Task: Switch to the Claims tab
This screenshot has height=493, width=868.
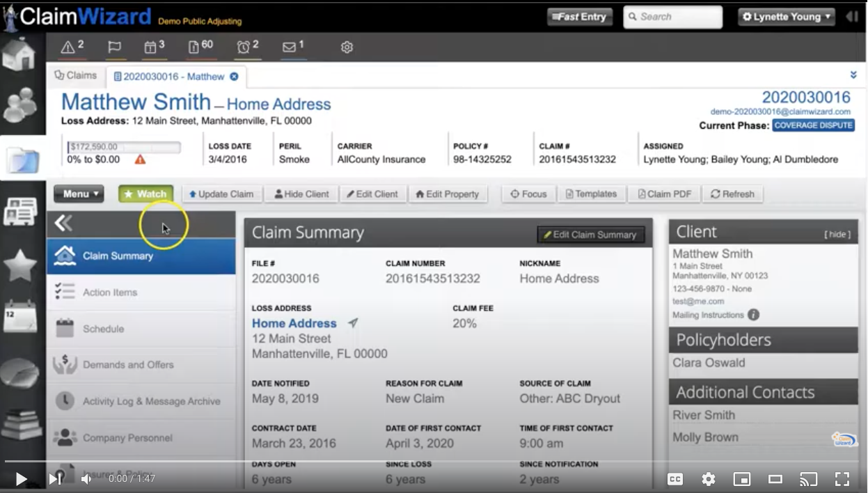Action: (x=76, y=76)
